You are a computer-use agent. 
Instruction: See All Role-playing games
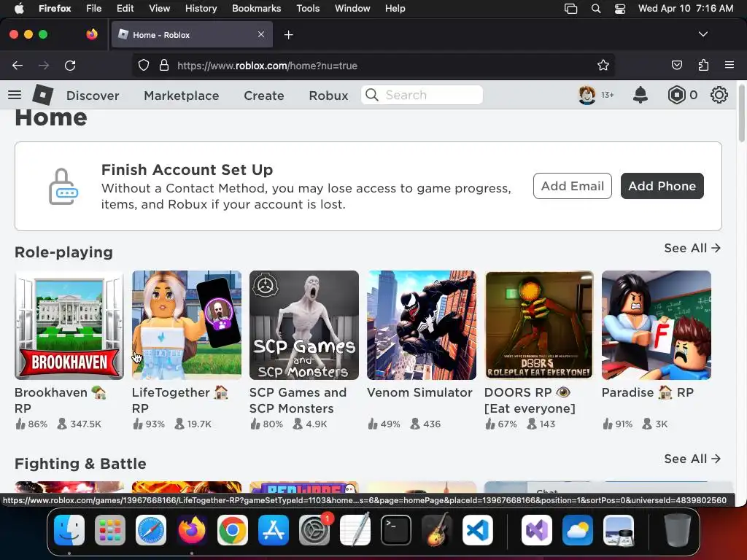coord(692,248)
